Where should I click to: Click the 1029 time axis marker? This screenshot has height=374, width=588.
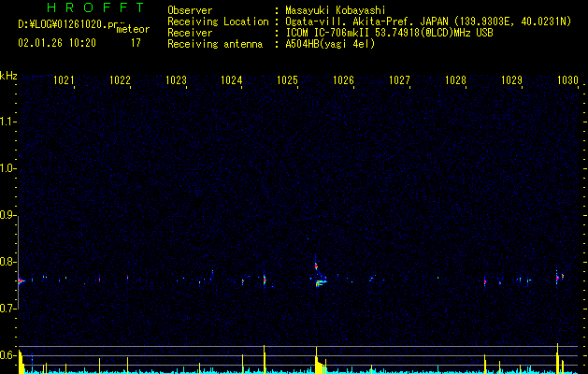pos(512,80)
